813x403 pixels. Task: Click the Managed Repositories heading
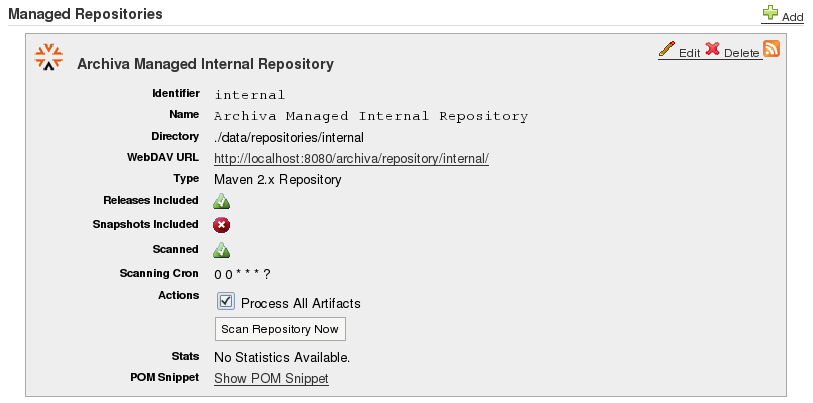[85, 14]
